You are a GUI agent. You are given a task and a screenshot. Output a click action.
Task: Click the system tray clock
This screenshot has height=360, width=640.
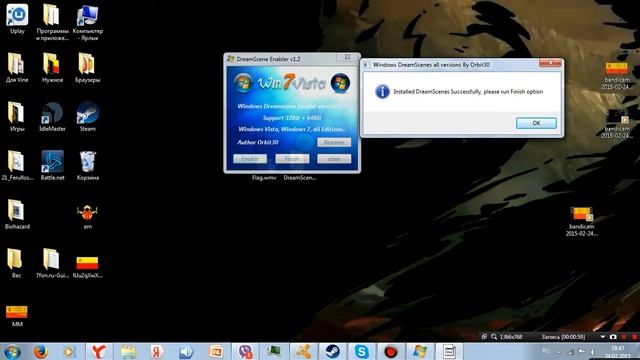tap(618, 352)
